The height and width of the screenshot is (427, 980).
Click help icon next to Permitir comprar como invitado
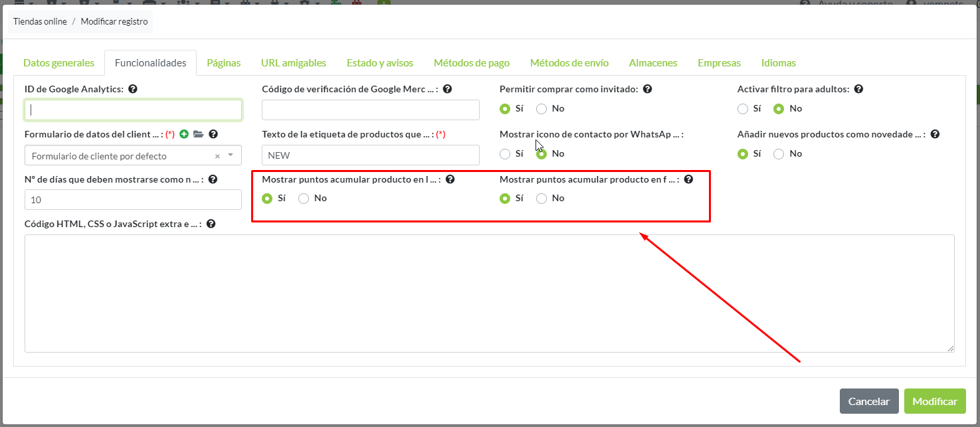647,89
